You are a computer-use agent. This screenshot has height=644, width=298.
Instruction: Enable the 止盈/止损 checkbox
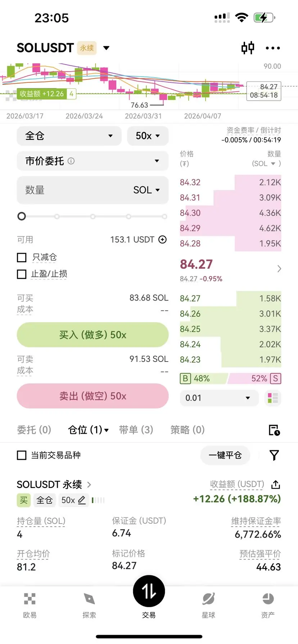[22, 274]
